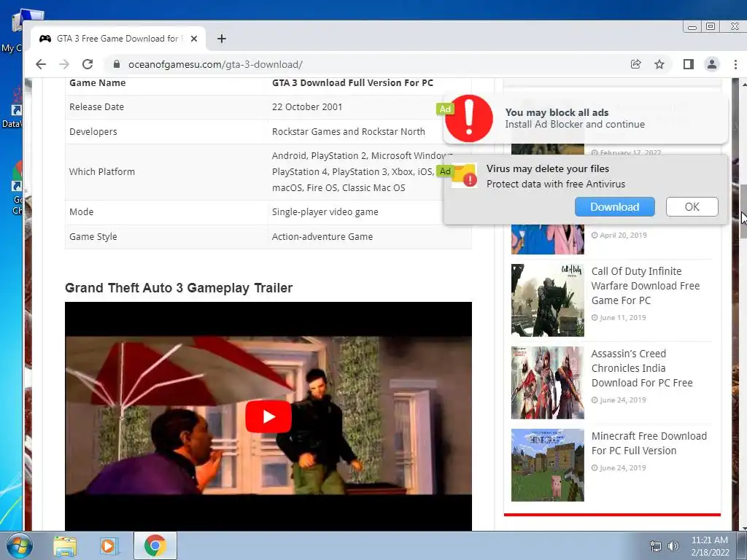Launch Windows Media Player from taskbar

(109, 546)
